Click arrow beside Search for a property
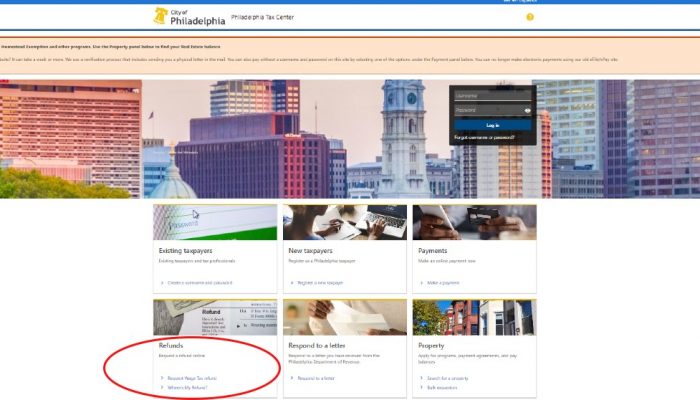This screenshot has height=400, width=700. pyautogui.click(x=421, y=378)
